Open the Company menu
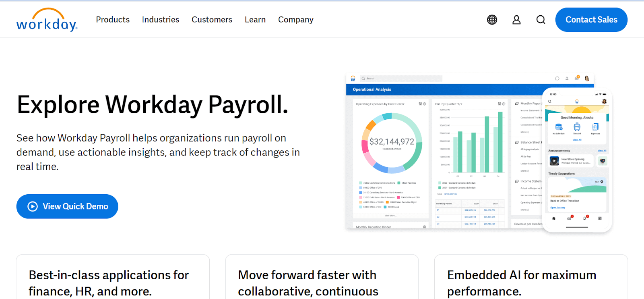The height and width of the screenshot is (299, 644). pos(296,20)
